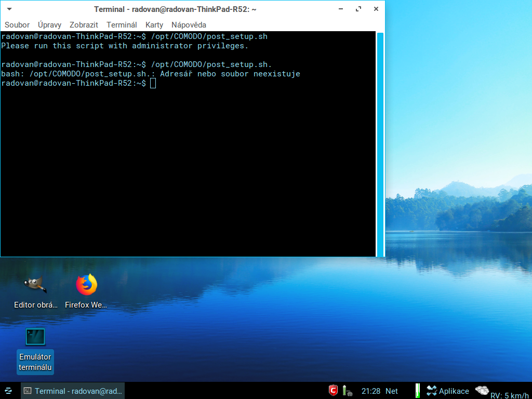
Task: Launch Firefox from the desktop icon
Action: [x=86, y=285]
